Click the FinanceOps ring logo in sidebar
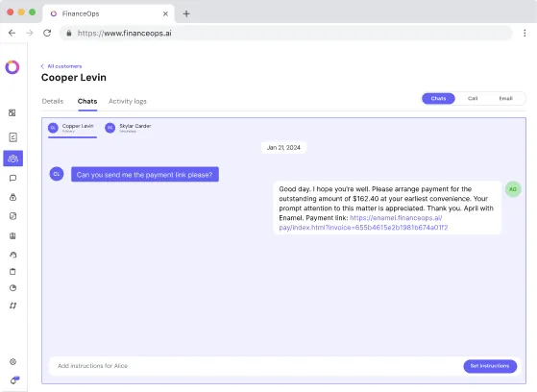Viewport: 537px width, 392px height. pos(12,67)
